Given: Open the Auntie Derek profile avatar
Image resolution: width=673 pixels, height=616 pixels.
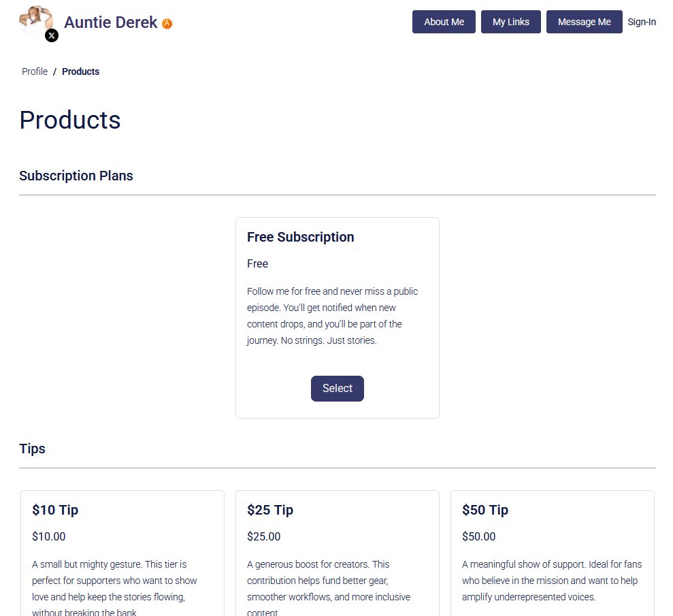Looking at the screenshot, I should pos(36,22).
